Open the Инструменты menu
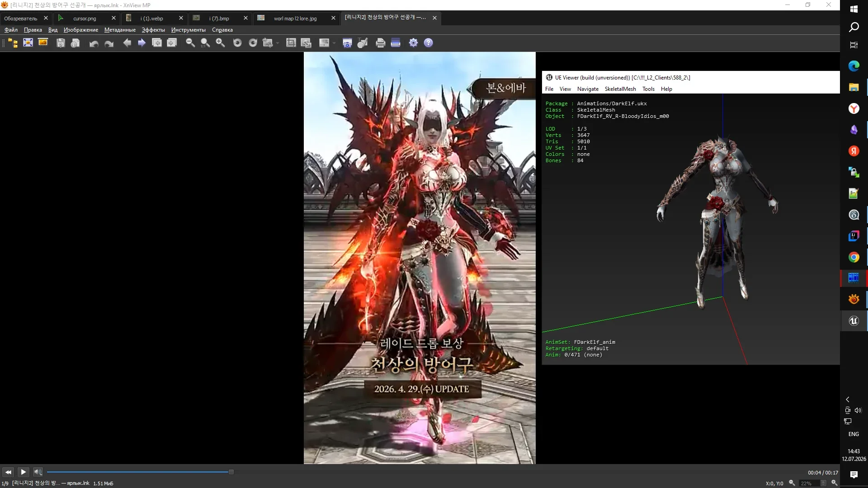This screenshot has width=868, height=488. coord(188,30)
